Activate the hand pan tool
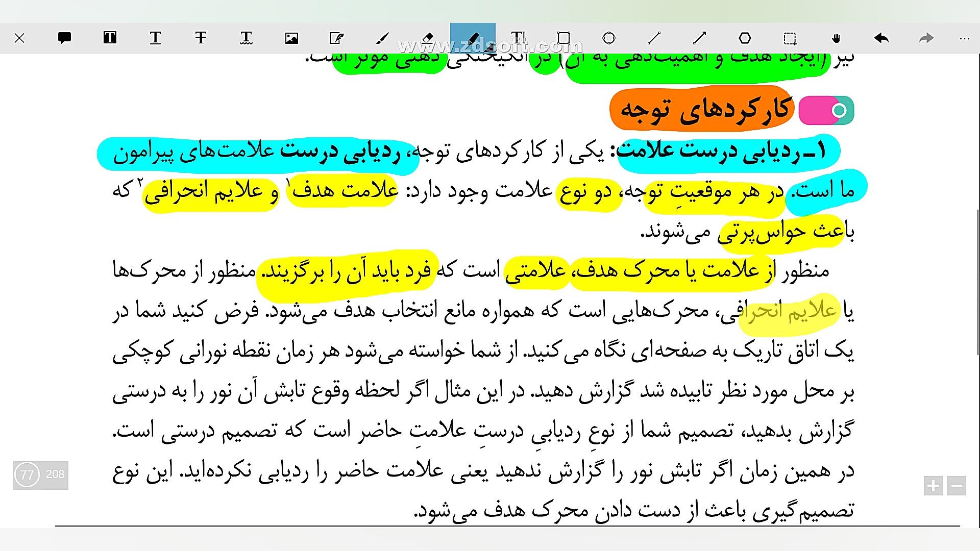Screen dimensions: 980x551 836,38
